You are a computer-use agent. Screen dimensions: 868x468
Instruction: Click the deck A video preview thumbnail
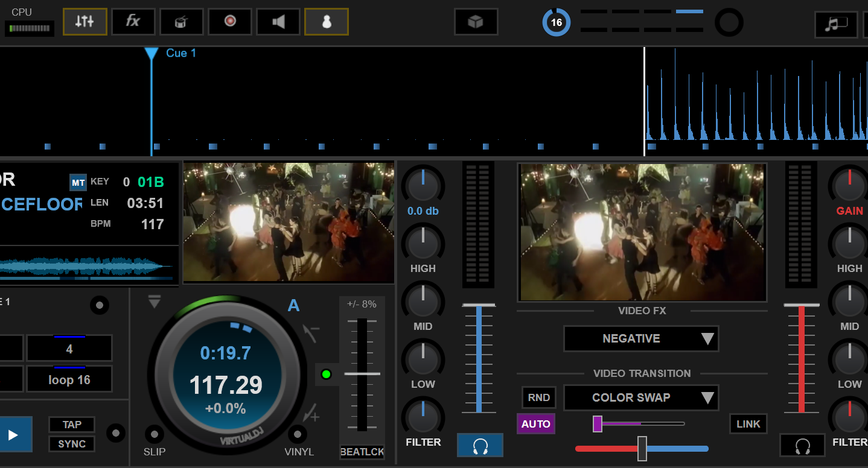(289, 221)
